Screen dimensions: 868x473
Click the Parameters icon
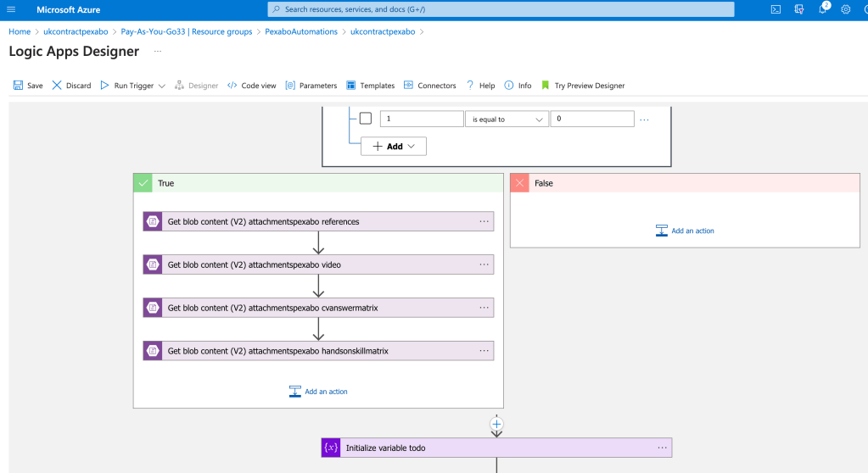click(x=290, y=86)
